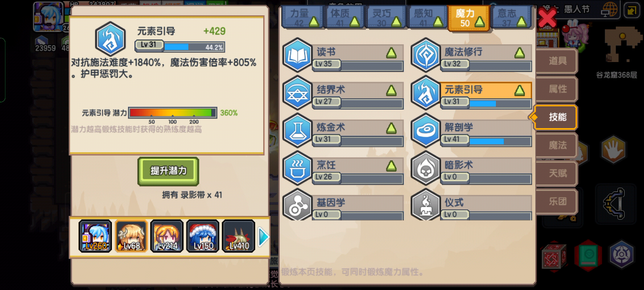Image resolution: width=644 pixels, height=290 pixels.
Task: Click the 提升潜力 button
Action: [168, 171]
